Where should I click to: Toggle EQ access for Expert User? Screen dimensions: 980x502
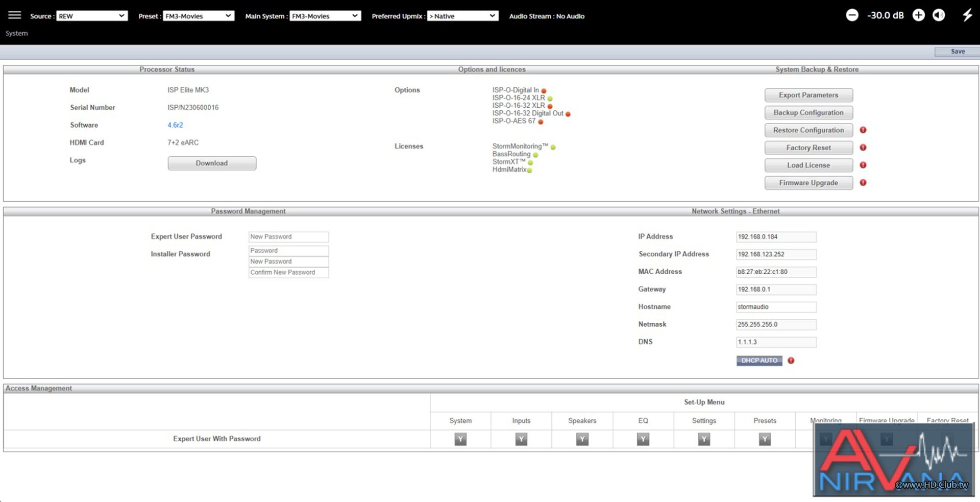pyautogui.click(x=643, y=439)
